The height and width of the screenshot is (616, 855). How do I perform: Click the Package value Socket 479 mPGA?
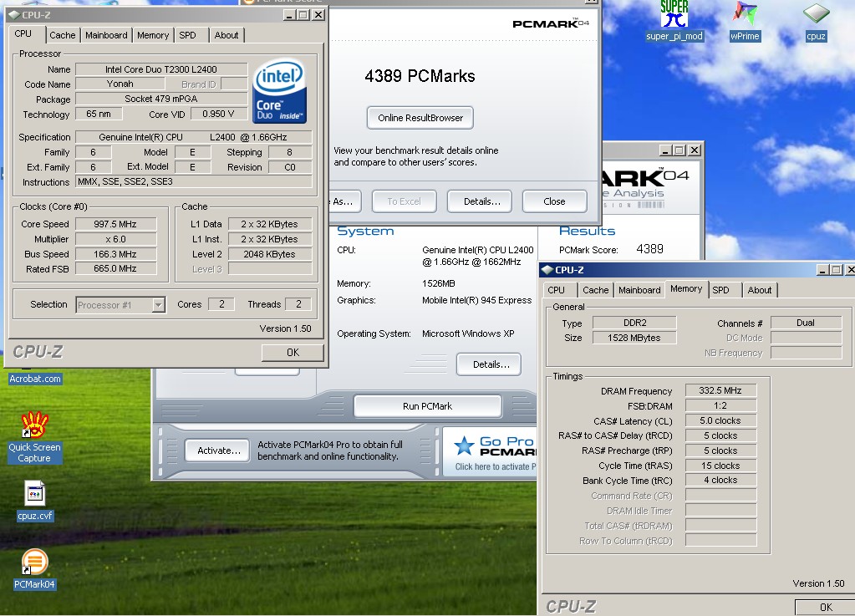click(x=161, y=99)
